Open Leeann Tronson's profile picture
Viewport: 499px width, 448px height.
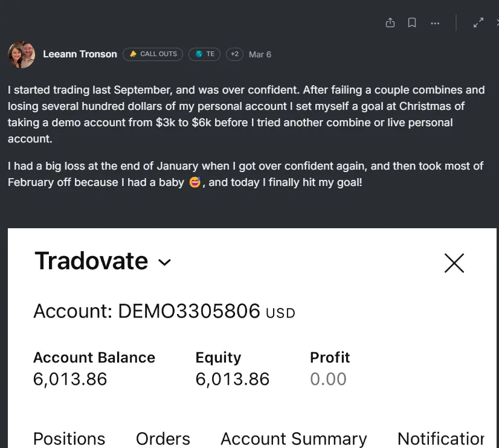point(22,54)
